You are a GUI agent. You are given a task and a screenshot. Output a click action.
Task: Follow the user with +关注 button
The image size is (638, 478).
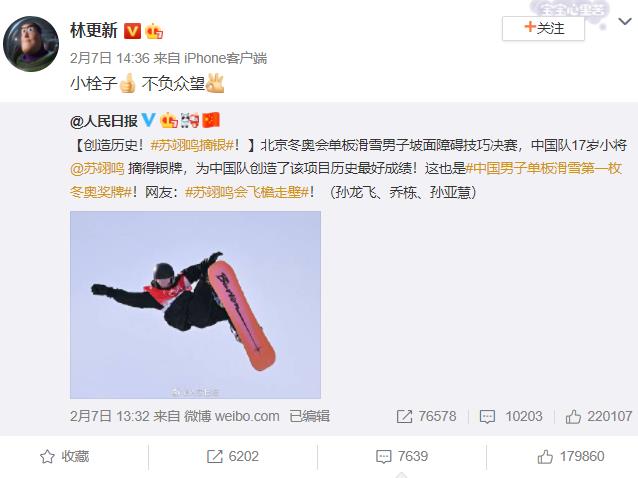coord(543,28)
